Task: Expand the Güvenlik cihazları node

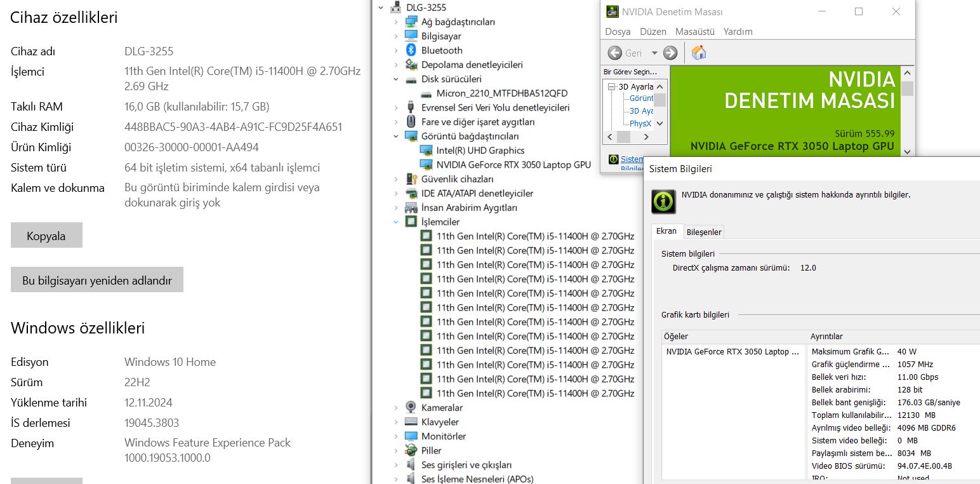Action: tap(396, 179)
